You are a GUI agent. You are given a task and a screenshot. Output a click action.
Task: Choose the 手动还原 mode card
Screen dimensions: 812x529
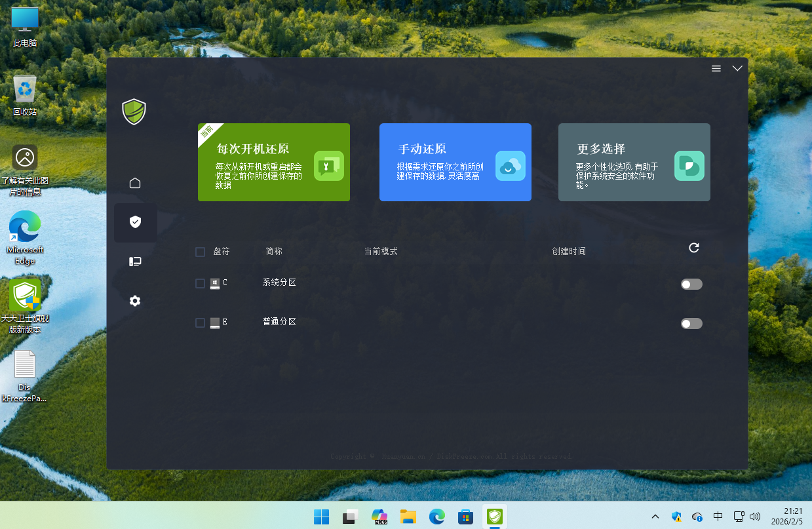tap(455, 163)
